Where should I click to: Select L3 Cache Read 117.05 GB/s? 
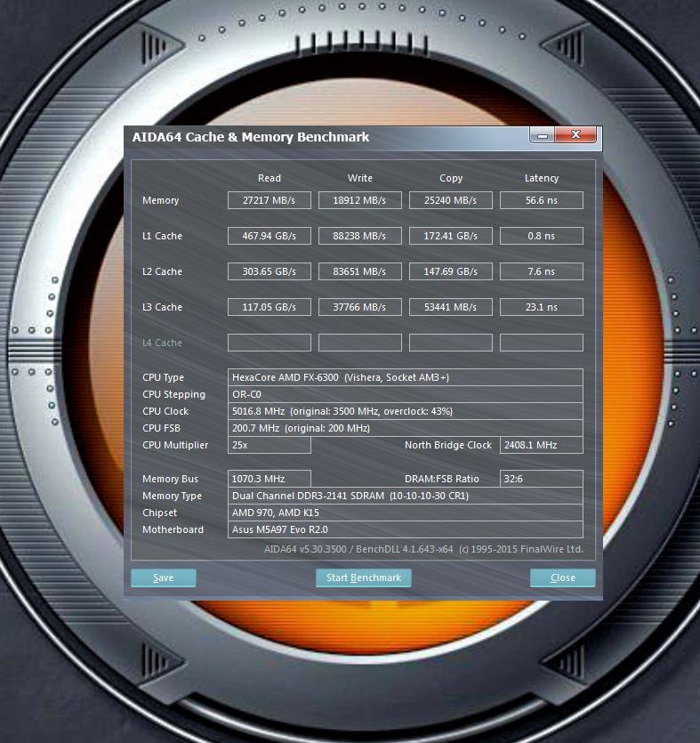pyautogui.click(x=269, y=307)
